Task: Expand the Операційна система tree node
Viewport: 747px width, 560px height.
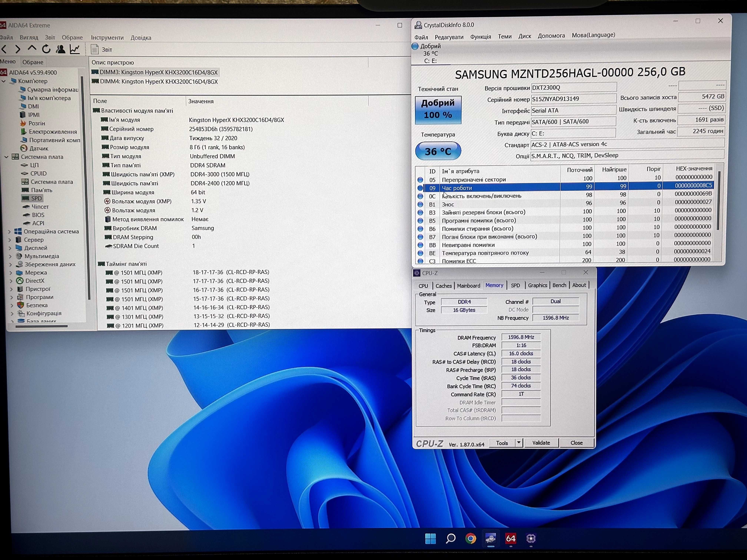Action: [x=9, y=231]
